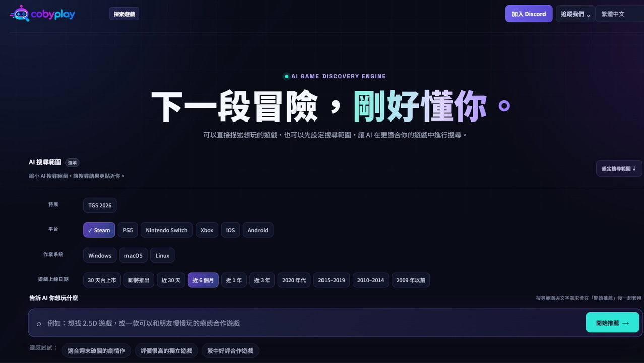Select the Nintendo Switch platform filter
The height and width of the screenshot is (363, 644).
point(166,230)
